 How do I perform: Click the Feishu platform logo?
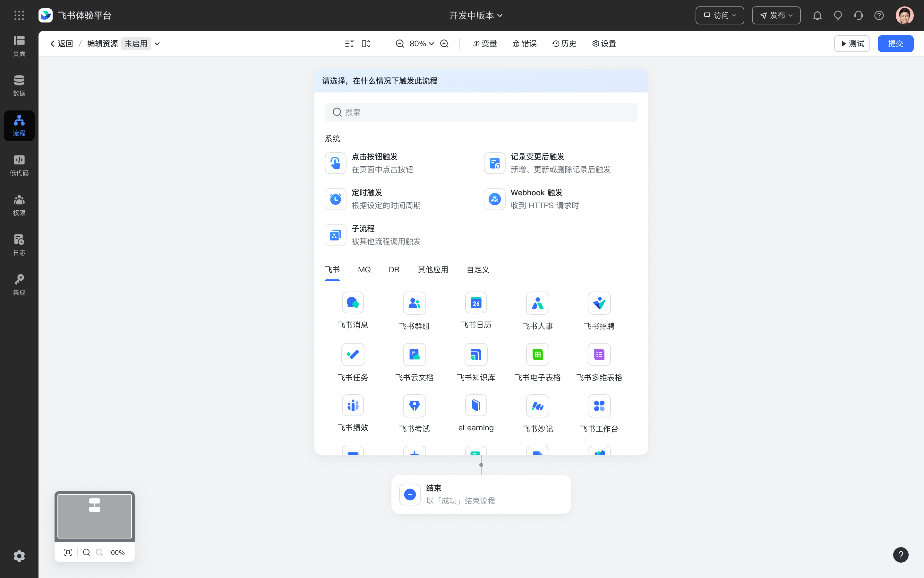[46, 15]
